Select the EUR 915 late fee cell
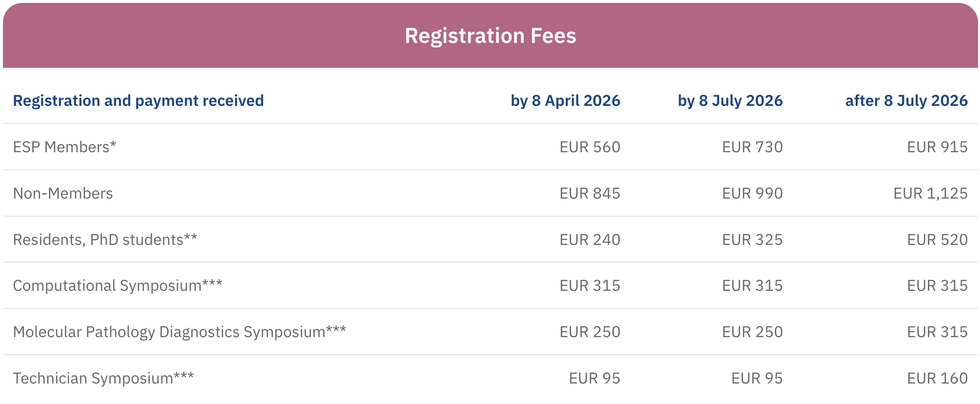The height and width of the screenshot is (404, 980). [x=937, y=147]
